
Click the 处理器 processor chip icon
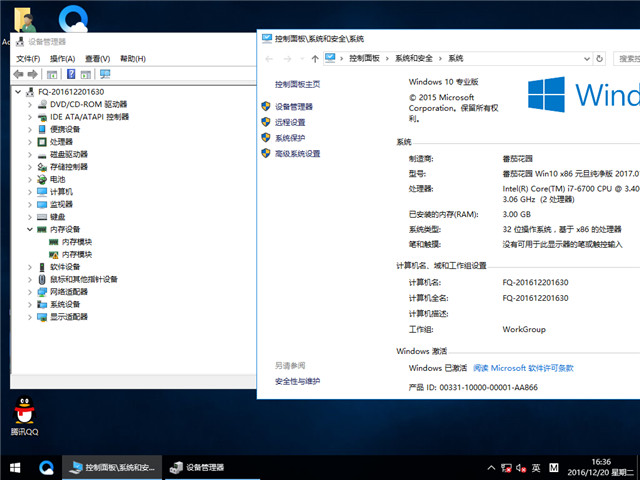point(42,142)
